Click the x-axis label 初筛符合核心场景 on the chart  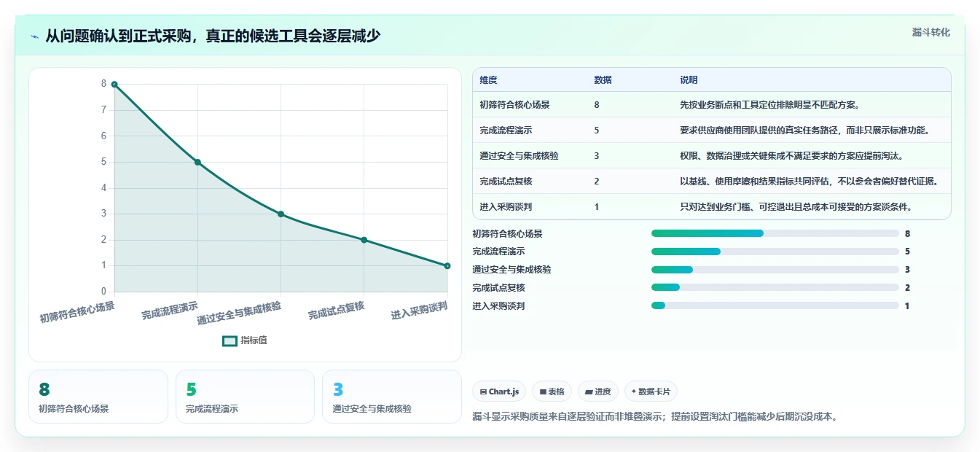77,312
